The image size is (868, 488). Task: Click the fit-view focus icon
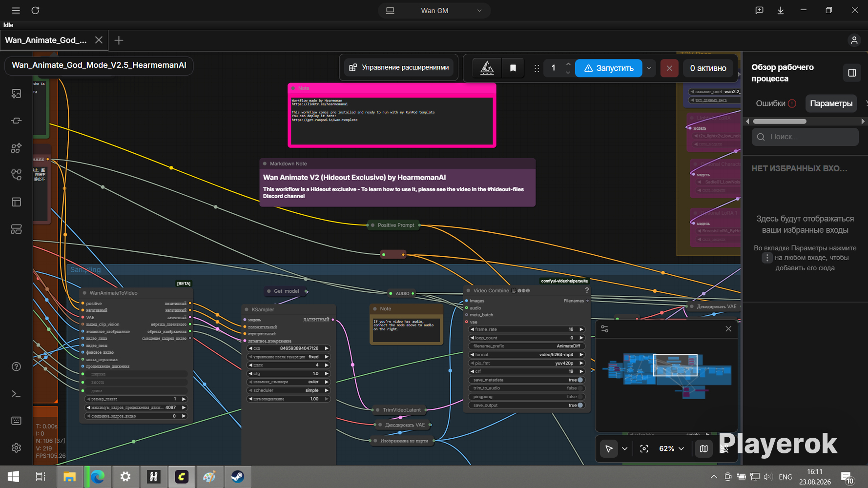point(644,448)
